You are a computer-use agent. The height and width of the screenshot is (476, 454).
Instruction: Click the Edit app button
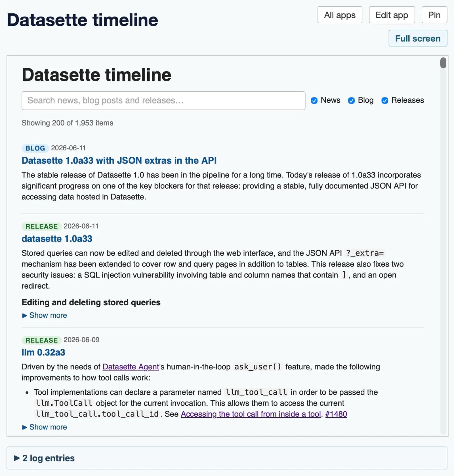click(x=392, y=15)
